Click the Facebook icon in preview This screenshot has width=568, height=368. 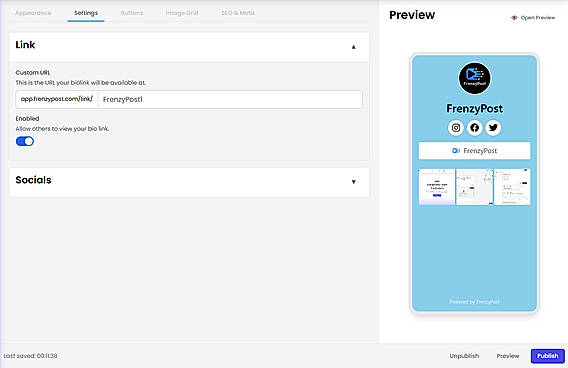475,127
